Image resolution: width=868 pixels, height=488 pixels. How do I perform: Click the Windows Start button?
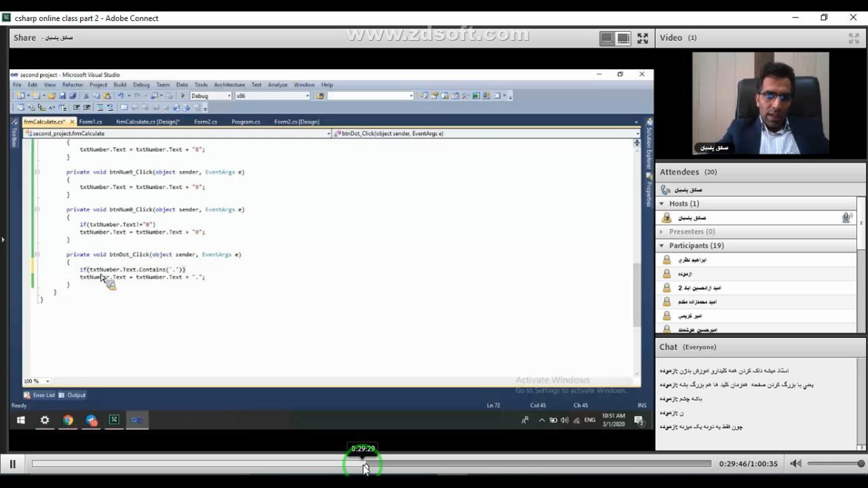(x=20, y=420)
